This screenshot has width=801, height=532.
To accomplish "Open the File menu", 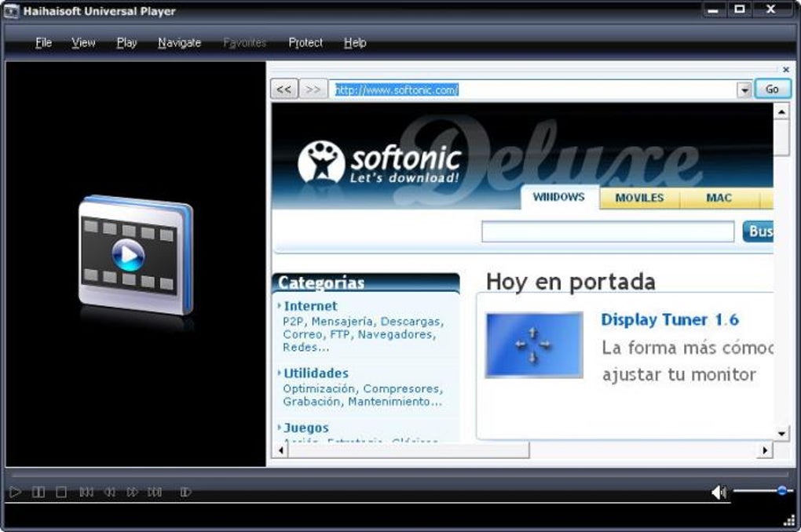I will [43, 43].
